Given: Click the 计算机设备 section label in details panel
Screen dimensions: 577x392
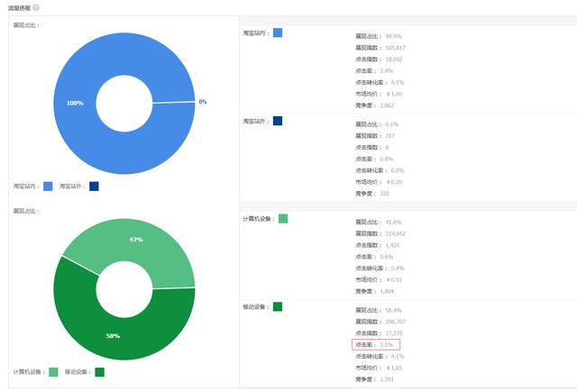Looking at the screenshot, I should pos(259,219).
